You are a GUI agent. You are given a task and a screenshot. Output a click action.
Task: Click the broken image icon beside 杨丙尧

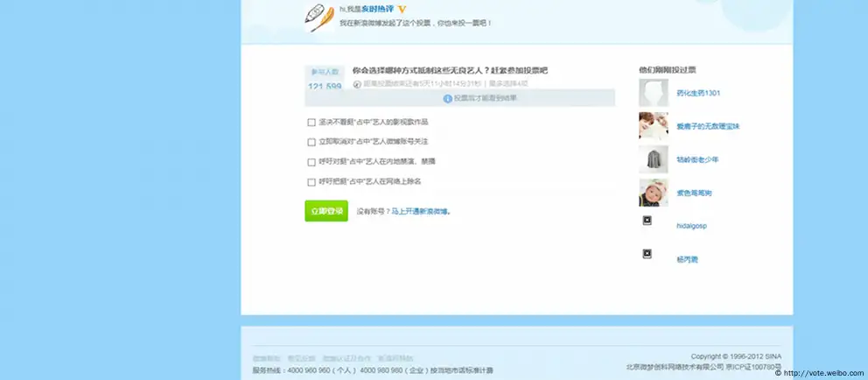(x=647, y=254)
